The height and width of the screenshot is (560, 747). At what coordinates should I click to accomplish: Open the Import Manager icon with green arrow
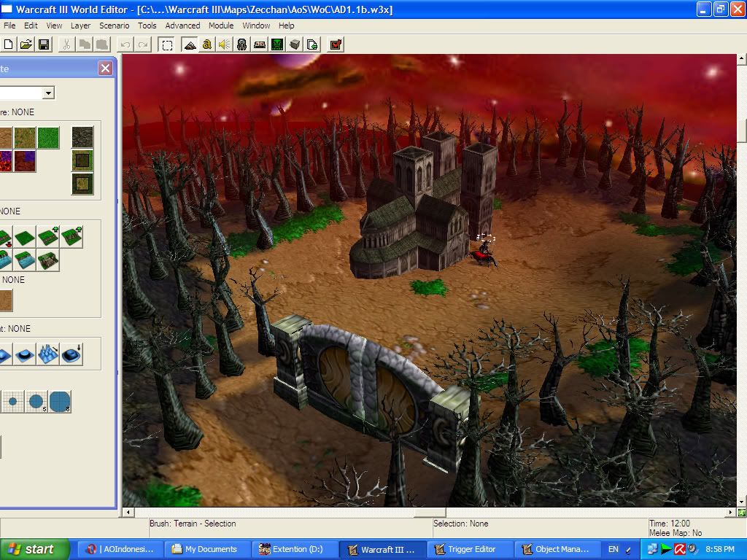(312, 44)
